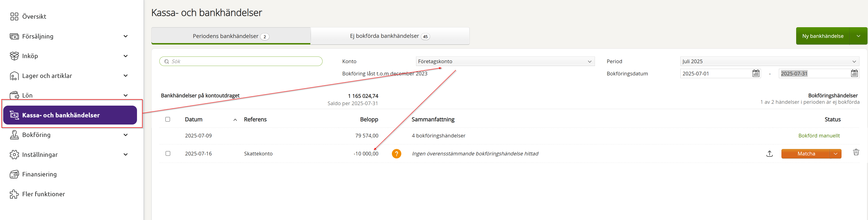Switch to Ej bokförda bankhändelser tab
The width and height of the screenshot is (868, 220).
coord(390,36)
